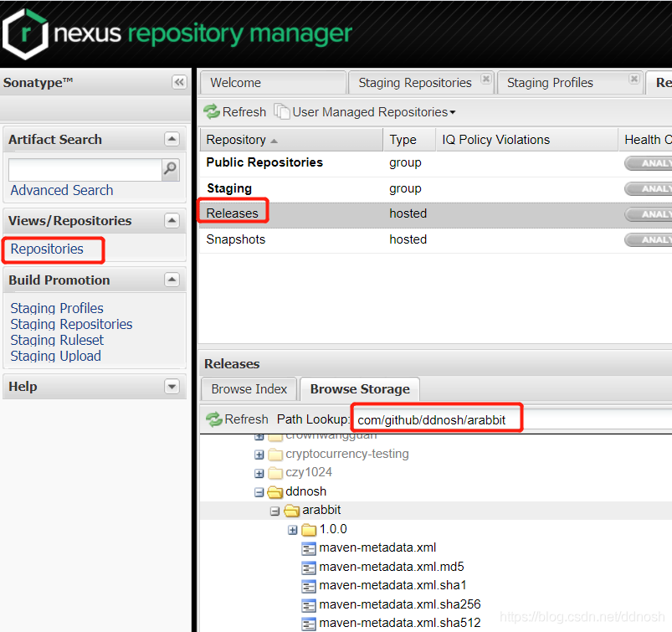Click the Path Lookup text field

(512, 419)
